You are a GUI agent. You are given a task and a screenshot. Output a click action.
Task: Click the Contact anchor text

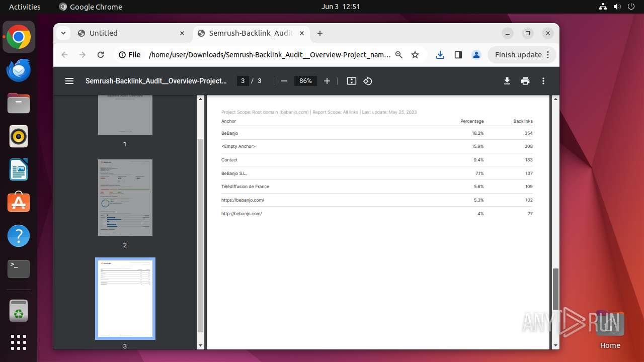pos(229,160)
